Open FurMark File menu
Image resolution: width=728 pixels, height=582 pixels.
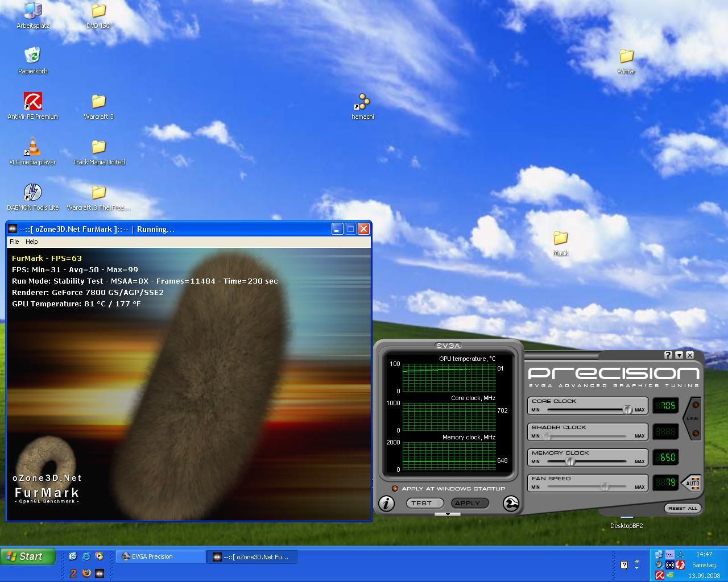tap(14, 242)
